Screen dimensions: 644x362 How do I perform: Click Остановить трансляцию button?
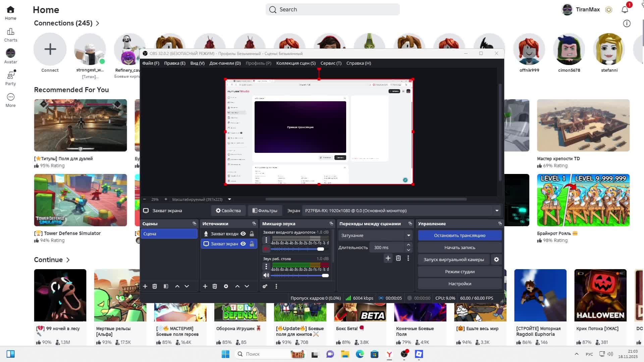tap(460, 235)
